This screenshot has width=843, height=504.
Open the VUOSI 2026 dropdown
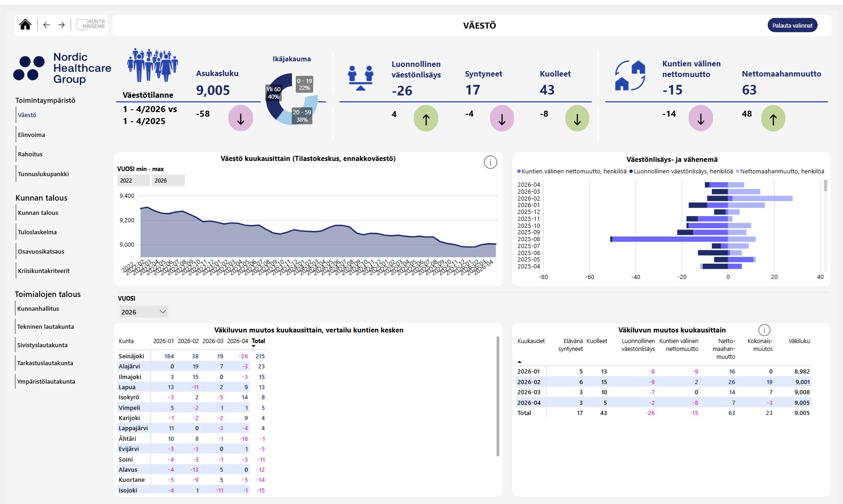coord(143,312)
